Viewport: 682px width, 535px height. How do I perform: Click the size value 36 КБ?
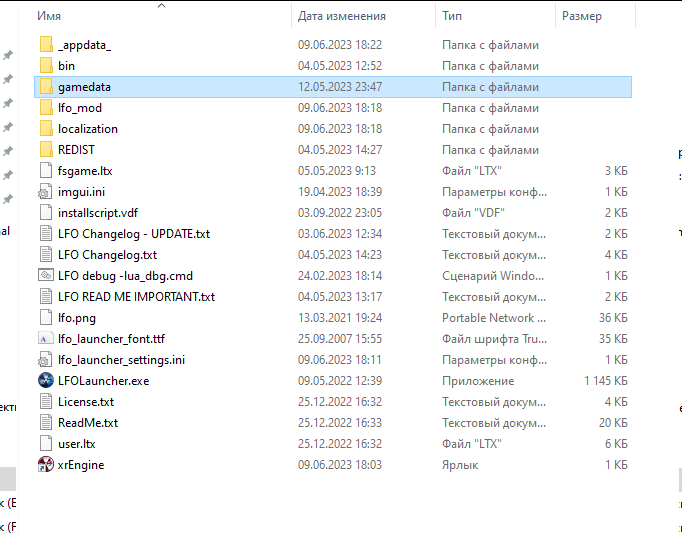pyautogui.click(x=613, y=318)
